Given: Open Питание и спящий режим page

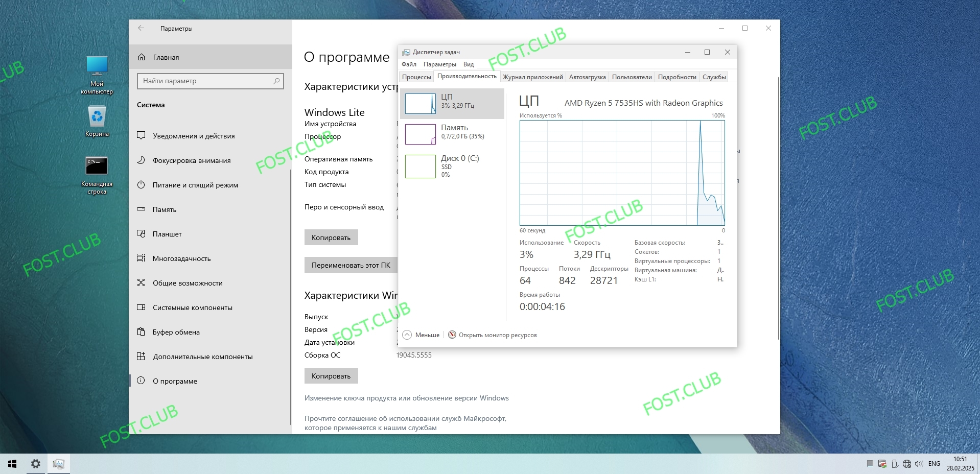Looking at the screenshot, I should click(x=211, y=185).
